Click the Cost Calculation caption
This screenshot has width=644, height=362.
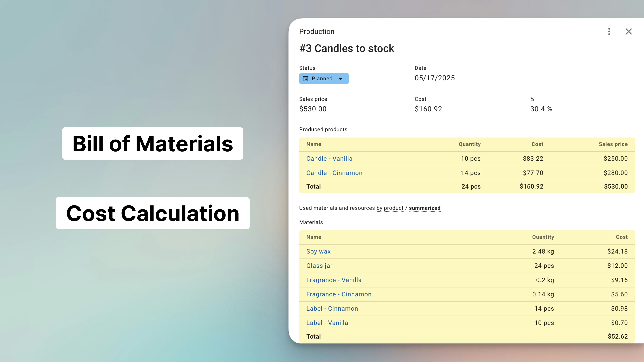point(153,213)
